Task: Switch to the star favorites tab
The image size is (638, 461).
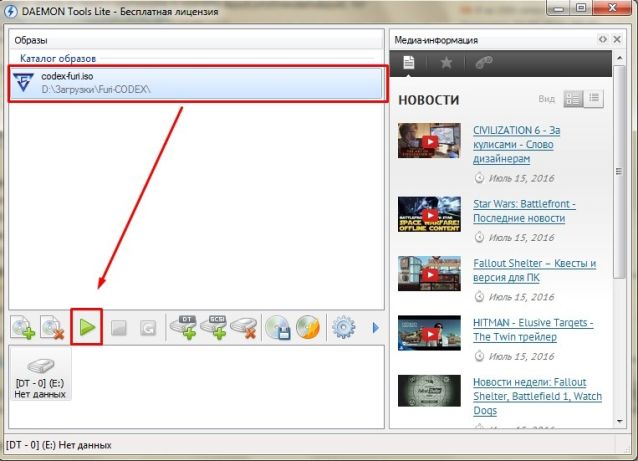Action: tap(446, 63)
